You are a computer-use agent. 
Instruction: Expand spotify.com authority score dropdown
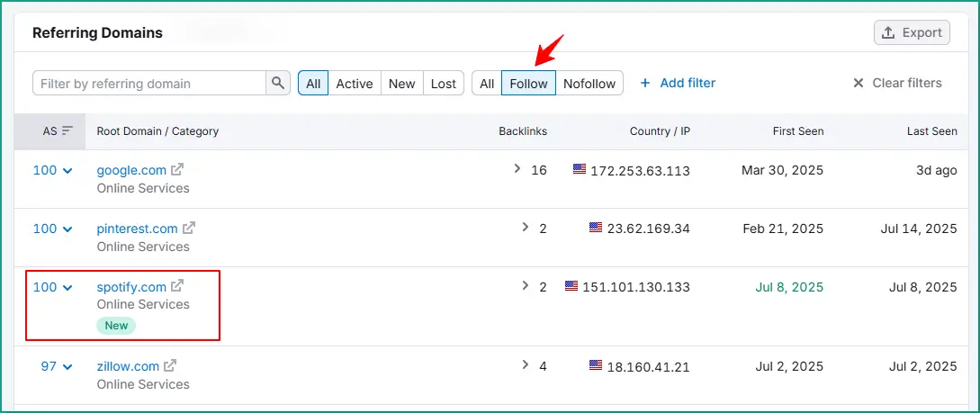67,287
